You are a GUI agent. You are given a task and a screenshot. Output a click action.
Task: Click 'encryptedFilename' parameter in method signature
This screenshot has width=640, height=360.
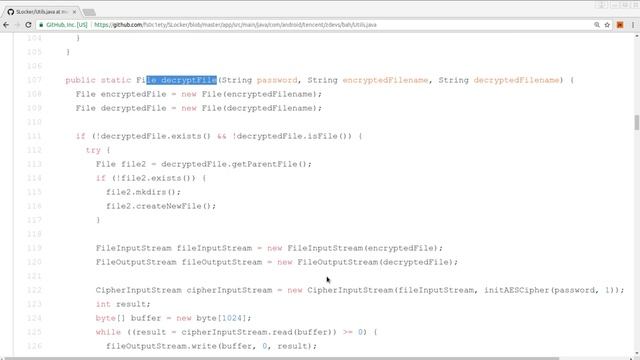(385, 80)
